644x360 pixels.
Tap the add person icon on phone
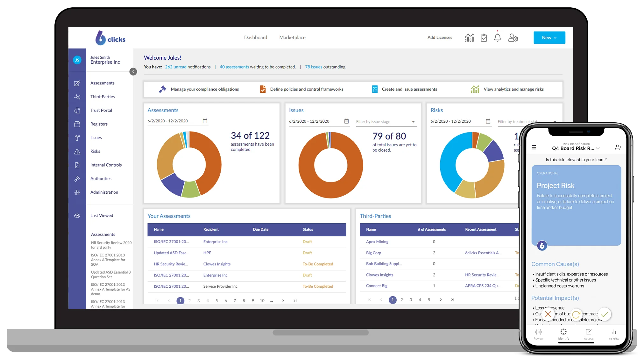tap(618, 147)
